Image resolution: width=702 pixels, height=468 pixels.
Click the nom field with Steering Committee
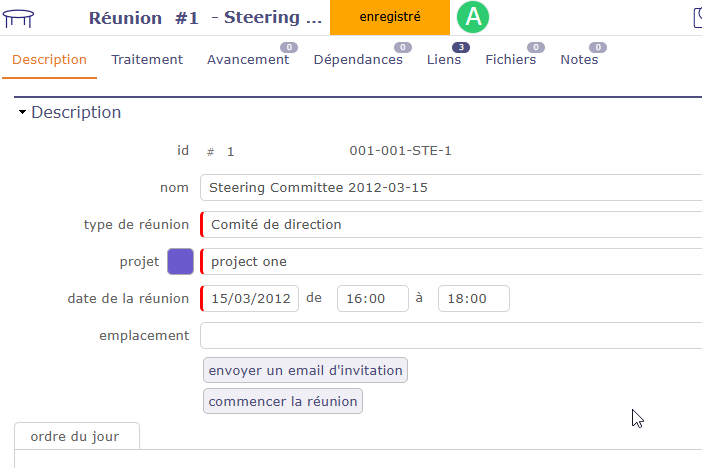click(x=452, y=188)
